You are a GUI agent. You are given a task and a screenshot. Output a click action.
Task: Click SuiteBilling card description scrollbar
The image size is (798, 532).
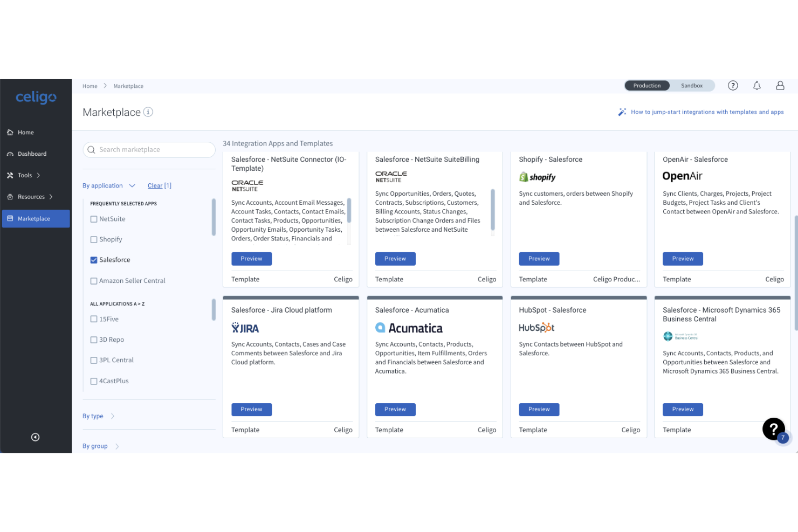(x=493, y=210)
